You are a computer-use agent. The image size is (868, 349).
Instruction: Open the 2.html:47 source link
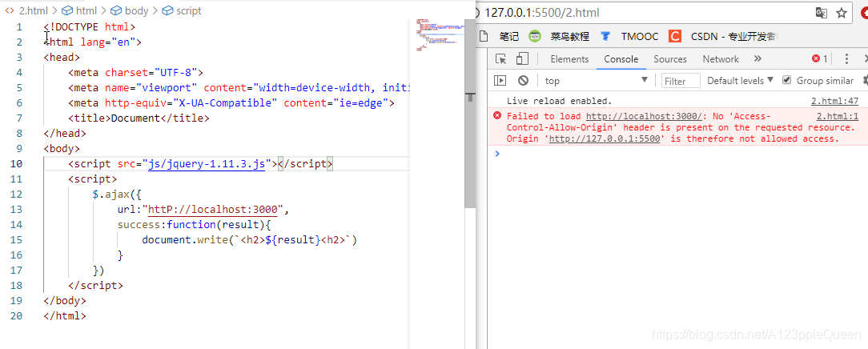(x=834, y=101)
